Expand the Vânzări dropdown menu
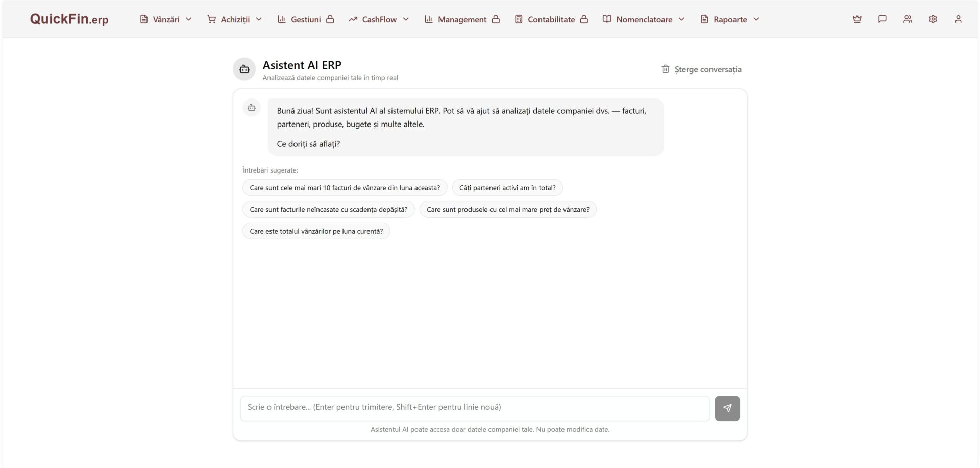This screenshot has height=468, width=980. (x=166, y=19)
